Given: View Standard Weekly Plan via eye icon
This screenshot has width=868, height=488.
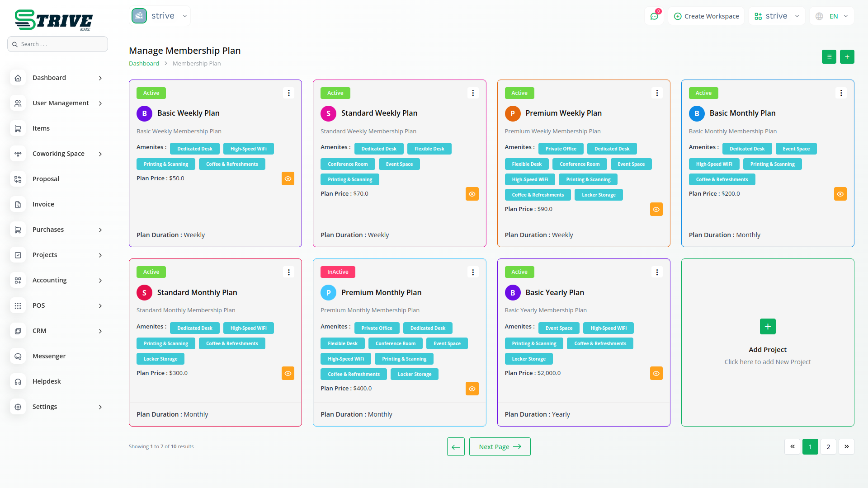Looking at the screenshot, I should 472,194.
